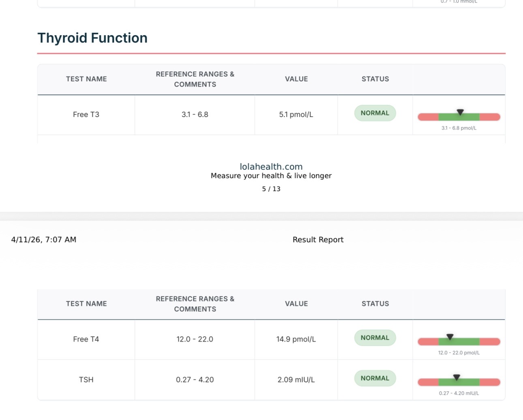Image resolution: width=523 pixels, height=420 pixels.
Task: Click the TSH test name cell
Action: pos(86,380)
